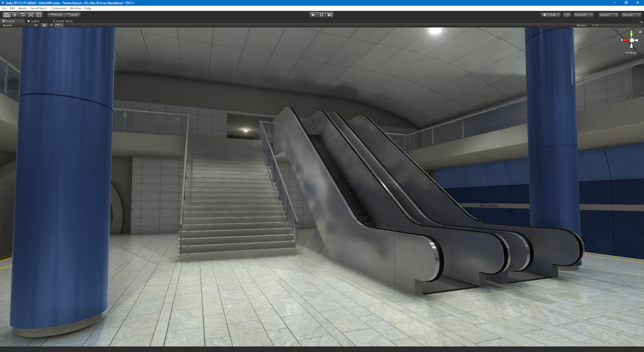Click the Step frame button

[330, 15]
